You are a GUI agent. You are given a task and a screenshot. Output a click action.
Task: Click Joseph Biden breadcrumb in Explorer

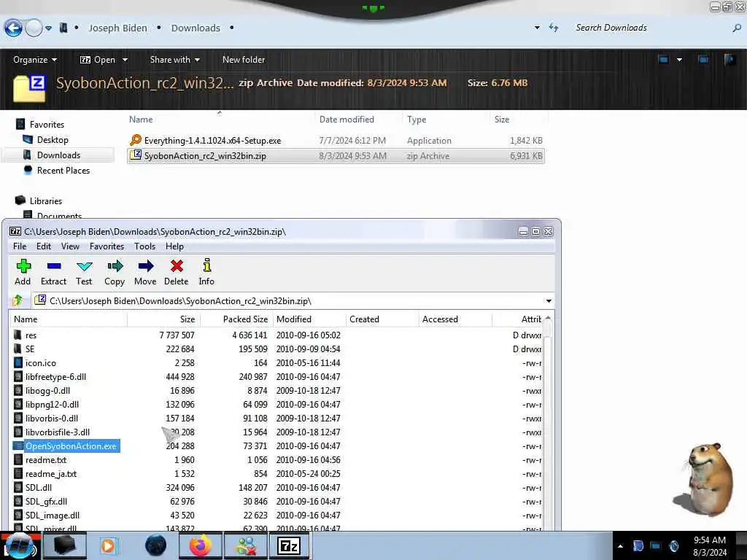click(117, 28)
